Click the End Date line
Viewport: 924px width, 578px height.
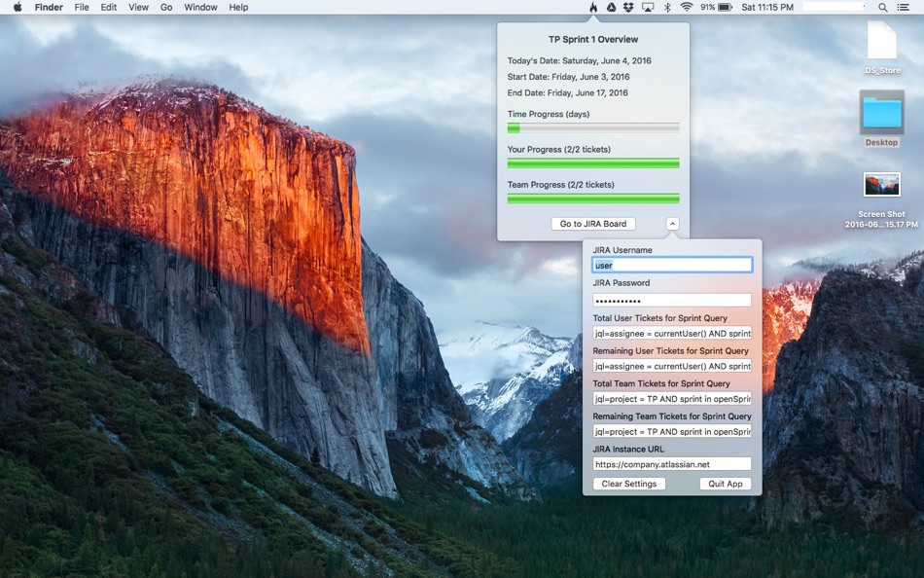[x=567, y=92]
